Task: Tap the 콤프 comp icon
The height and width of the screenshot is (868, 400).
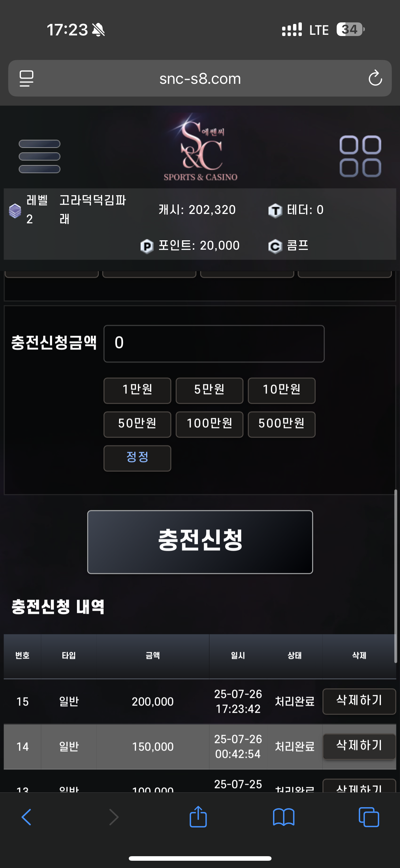Action: click(x=275, y=246)
